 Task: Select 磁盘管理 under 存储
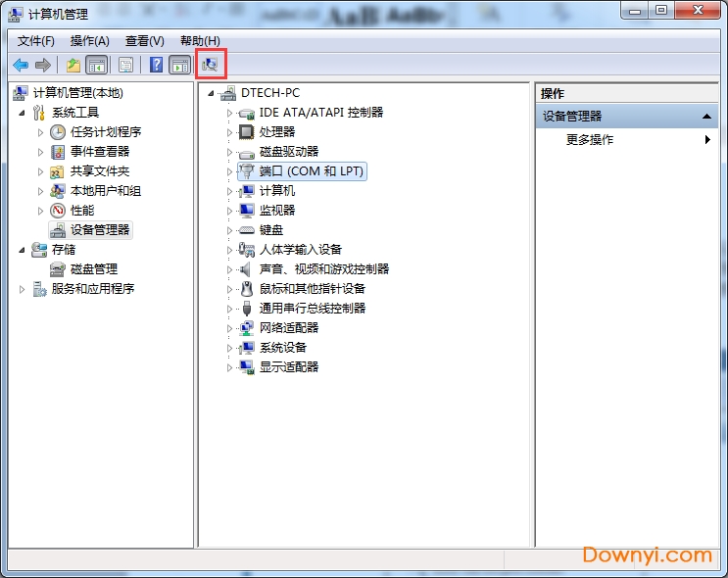pos(94,269)
